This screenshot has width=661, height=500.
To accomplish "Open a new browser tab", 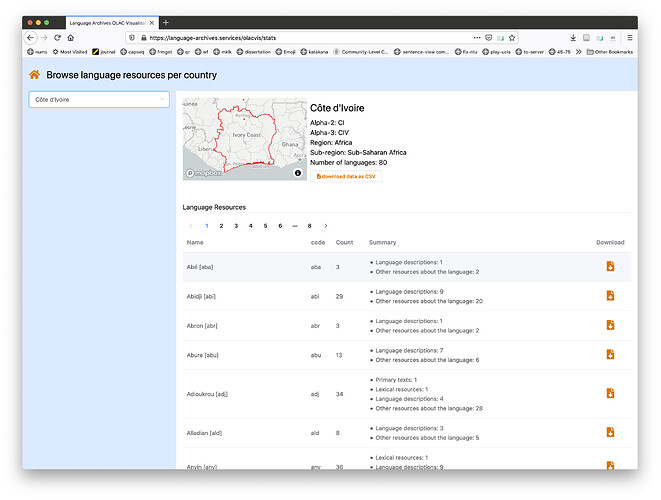I will (x=166, y=22).
